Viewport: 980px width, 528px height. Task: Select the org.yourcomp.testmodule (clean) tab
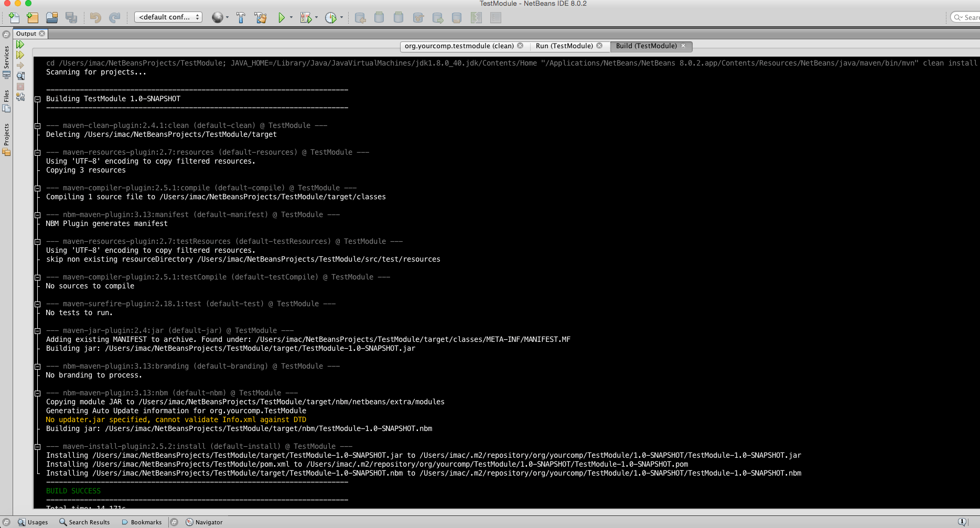(x=459, y=46)
